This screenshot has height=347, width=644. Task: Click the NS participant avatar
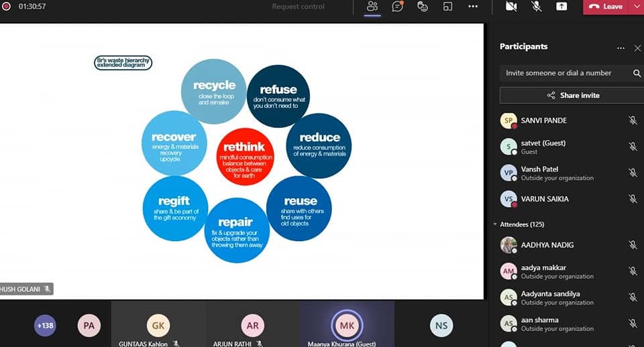click(x=441, y=326)
